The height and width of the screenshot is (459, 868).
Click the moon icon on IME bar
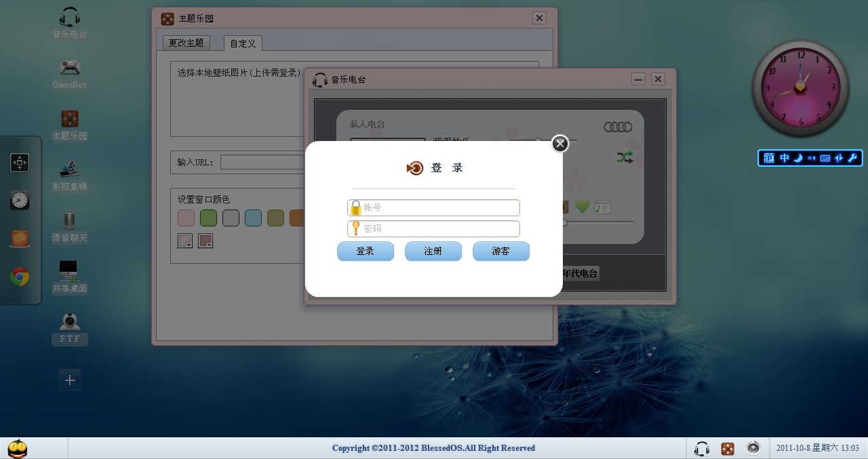click(x=798, y=158)
